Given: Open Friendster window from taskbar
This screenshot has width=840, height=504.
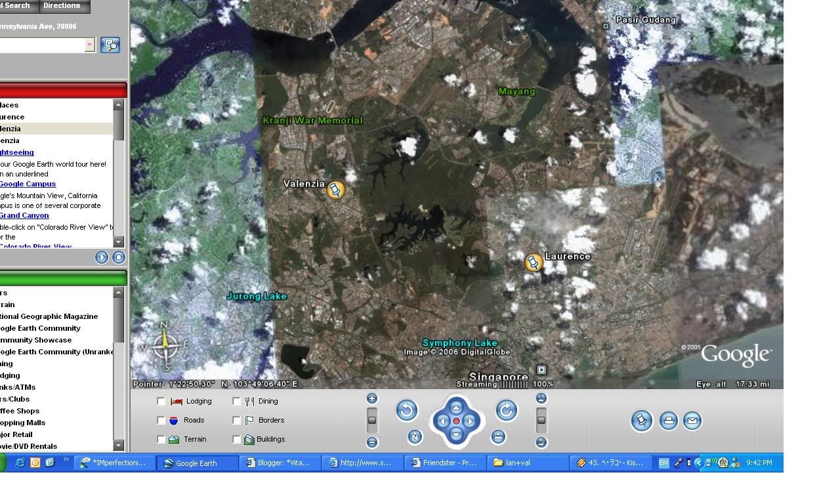Looking at the screenshot, I should pos(446,463).
